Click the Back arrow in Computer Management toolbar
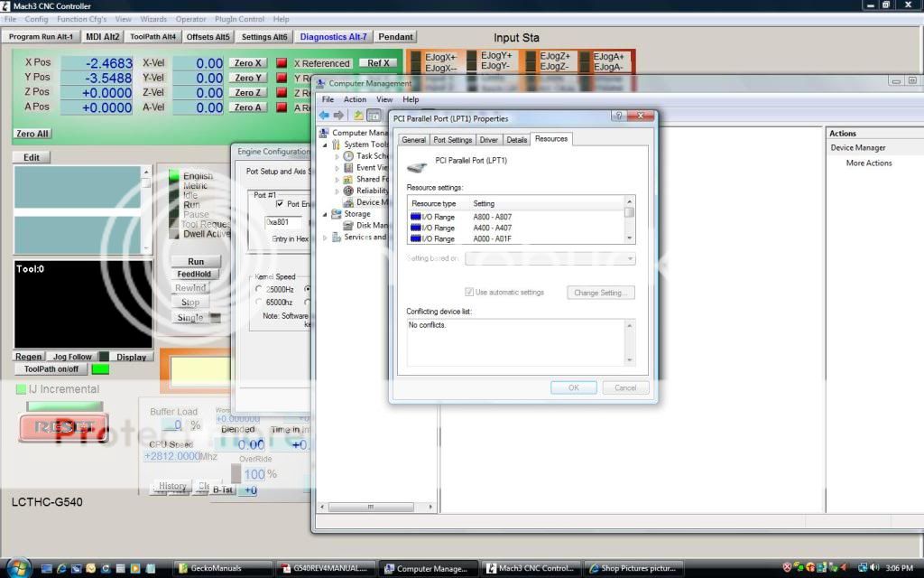The width and height of the screenshot is (924, 578). point(324,115)
